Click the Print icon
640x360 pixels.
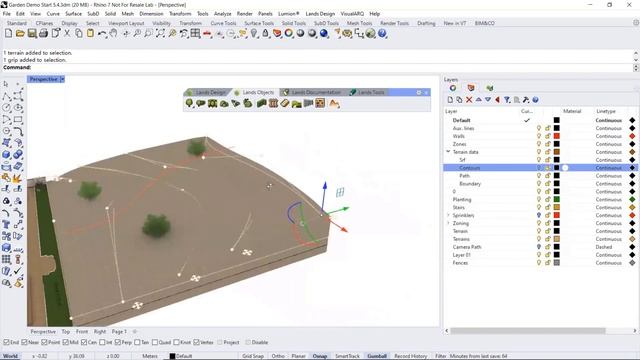tap(43, 33)
